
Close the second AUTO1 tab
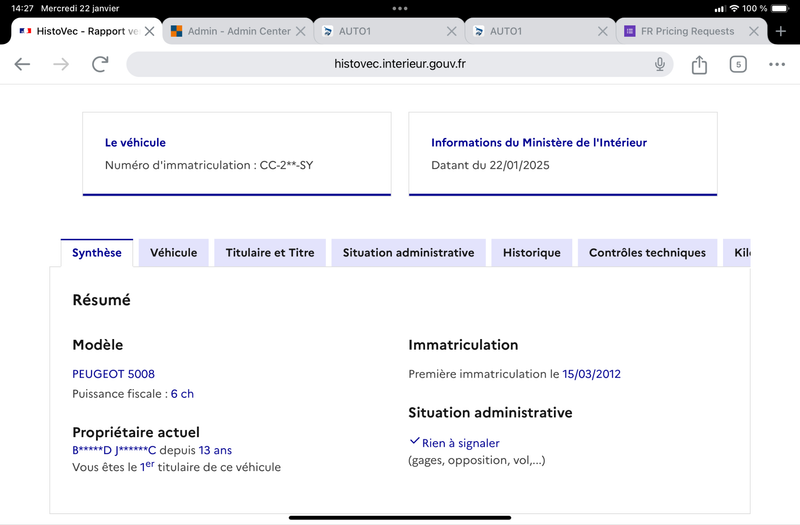[603, 32]
